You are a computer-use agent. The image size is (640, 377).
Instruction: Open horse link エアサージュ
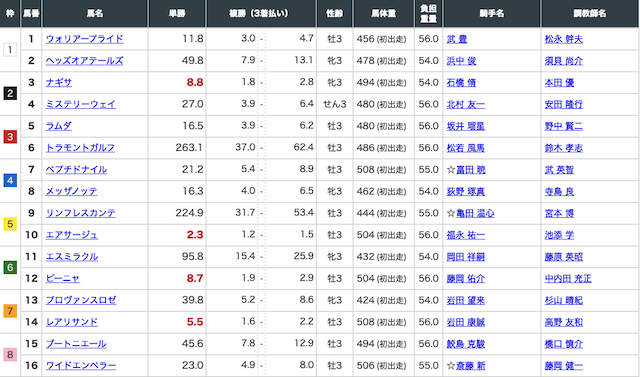point(71,235)
